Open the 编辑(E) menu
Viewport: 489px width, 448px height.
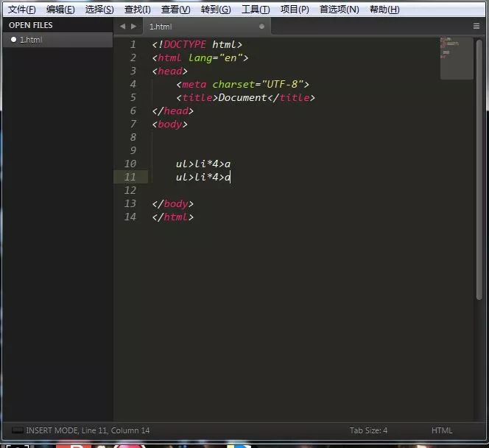point(60,10)
